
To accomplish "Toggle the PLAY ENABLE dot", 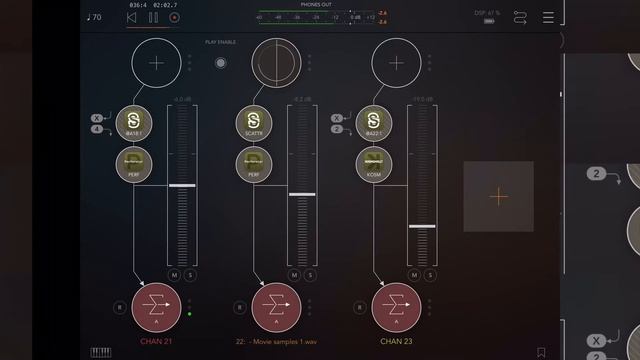I will 220,63.
